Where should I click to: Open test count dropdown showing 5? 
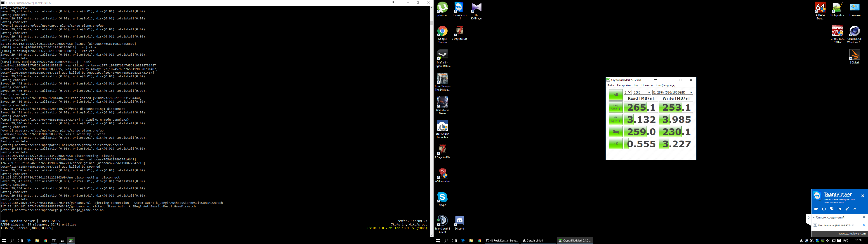[x=627, y=92]
